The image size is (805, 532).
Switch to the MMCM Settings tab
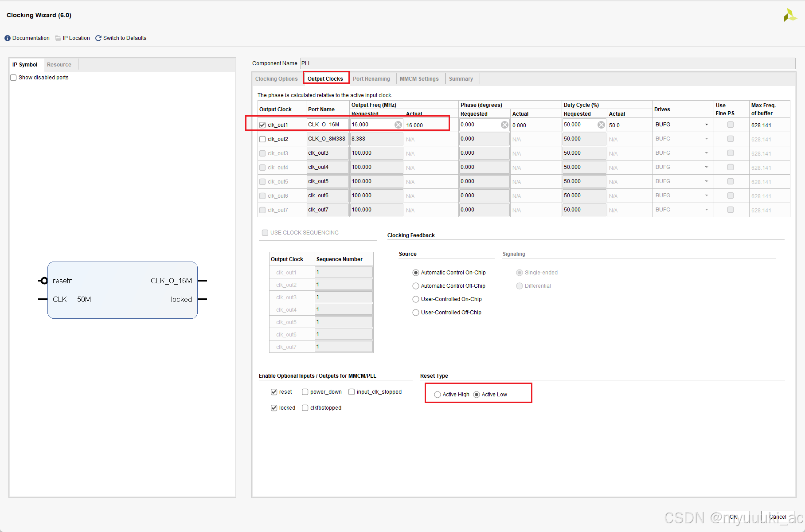[x=419, y=79]
